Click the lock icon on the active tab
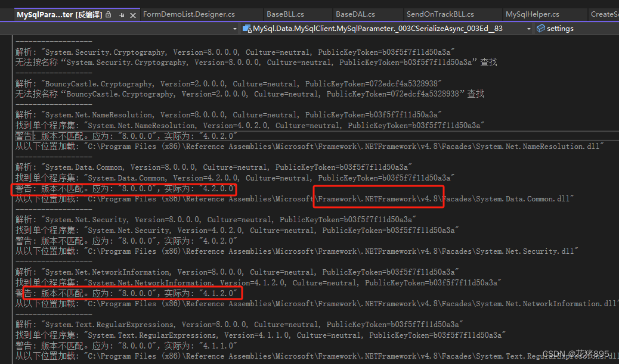The image size is (619, 364). tap(109, 14)
